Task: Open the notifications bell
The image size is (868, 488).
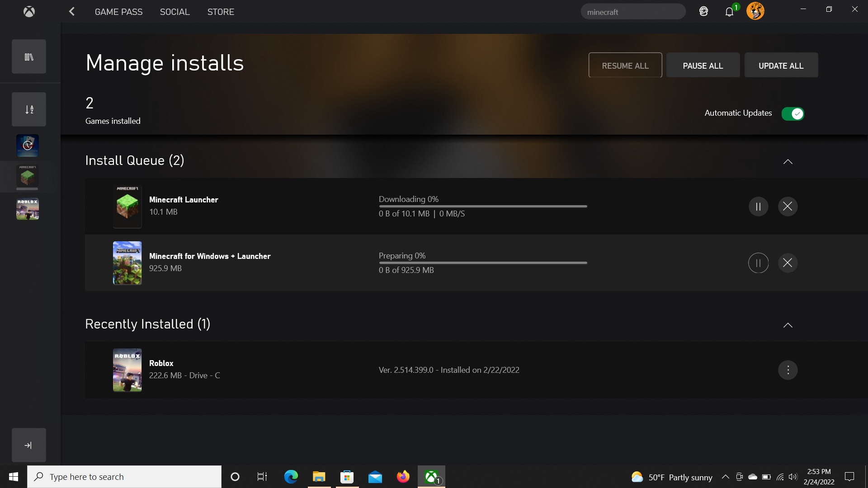Action: click(729, 12)
